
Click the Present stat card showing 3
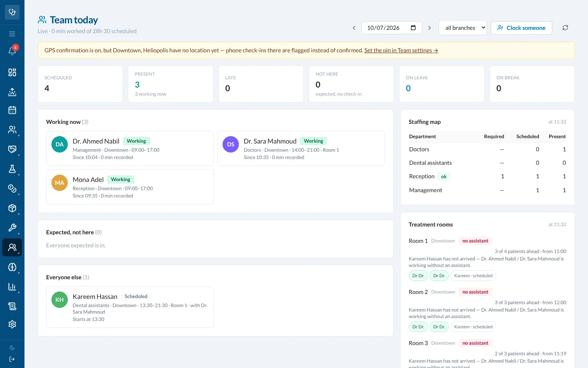click(x=171, y=84)
